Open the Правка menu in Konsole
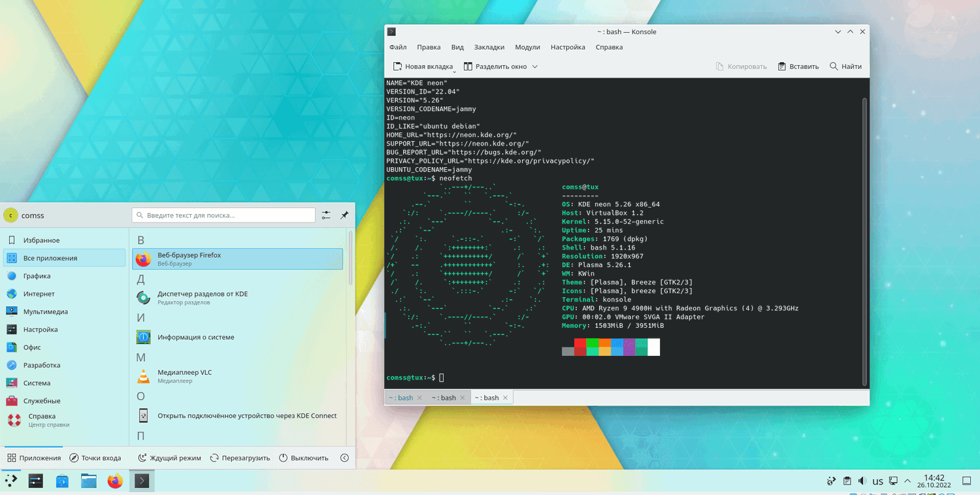980x495 pixels. (x=429, y=47)
